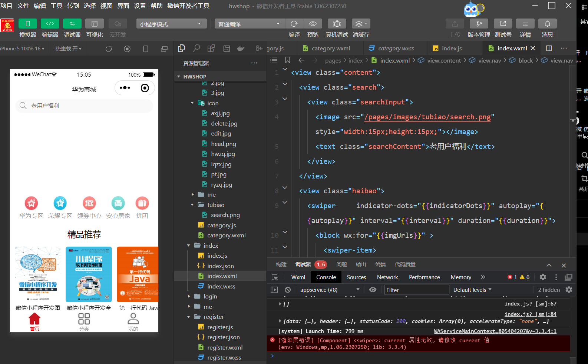
Task: Open the 热重载 hot reload dropdown
Action: coord(69,49)
